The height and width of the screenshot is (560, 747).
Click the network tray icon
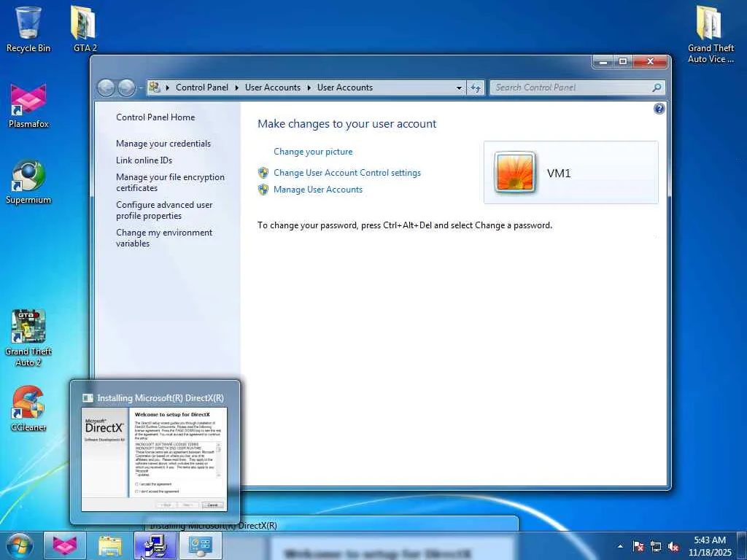[x=656, y=546]
